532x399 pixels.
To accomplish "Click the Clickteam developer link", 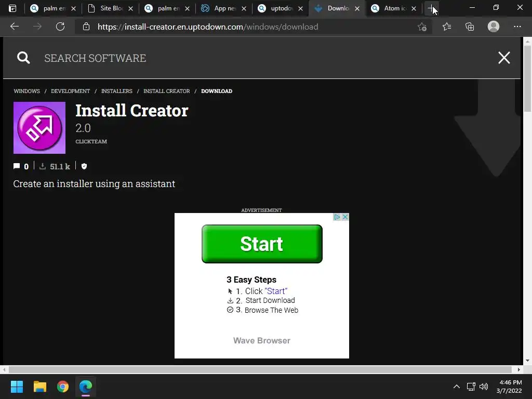I will [x=91, y=141].
